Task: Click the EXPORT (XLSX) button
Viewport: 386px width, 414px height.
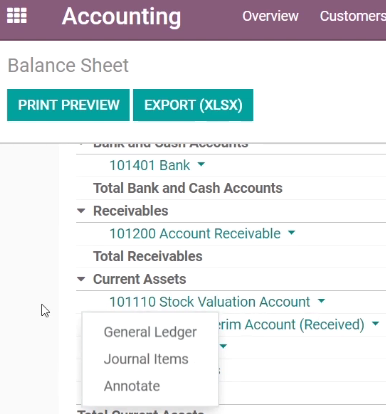Action: pos(193,105)
